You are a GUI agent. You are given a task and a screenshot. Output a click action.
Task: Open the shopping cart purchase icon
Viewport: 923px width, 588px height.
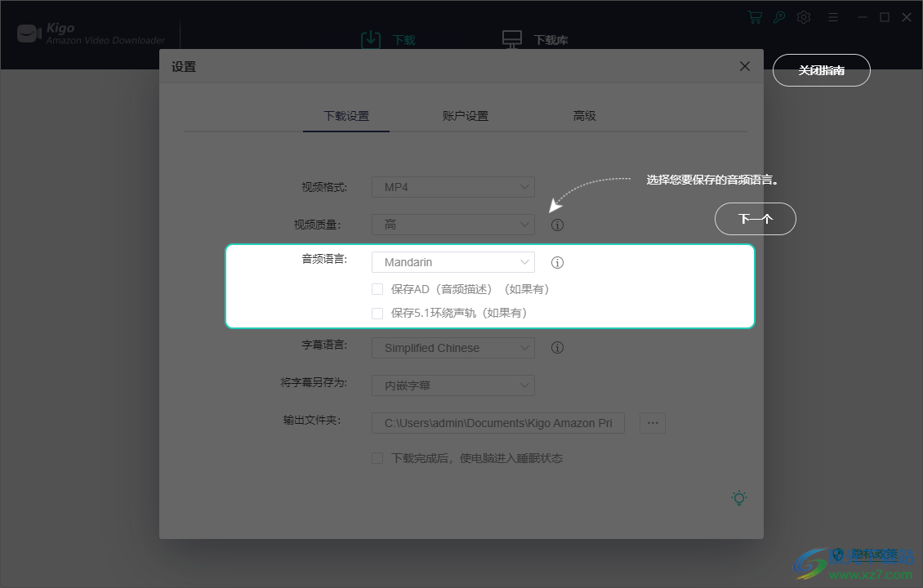[x=754, y=17]
